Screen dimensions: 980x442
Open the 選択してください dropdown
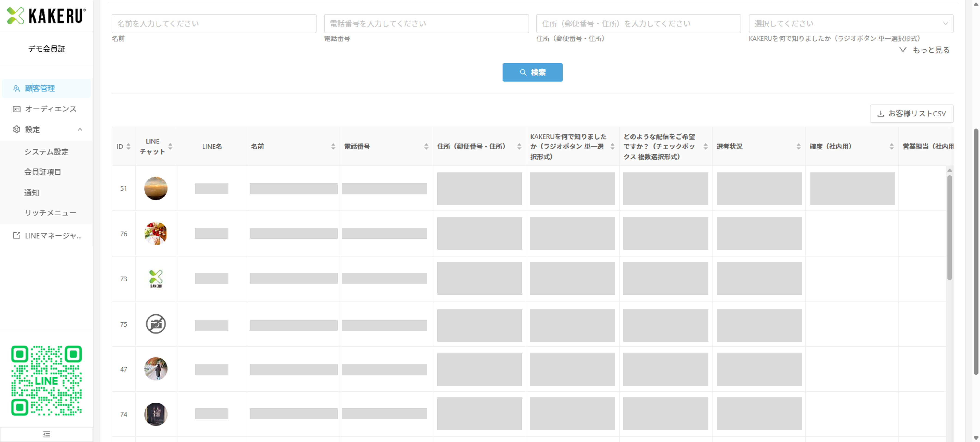850,24
